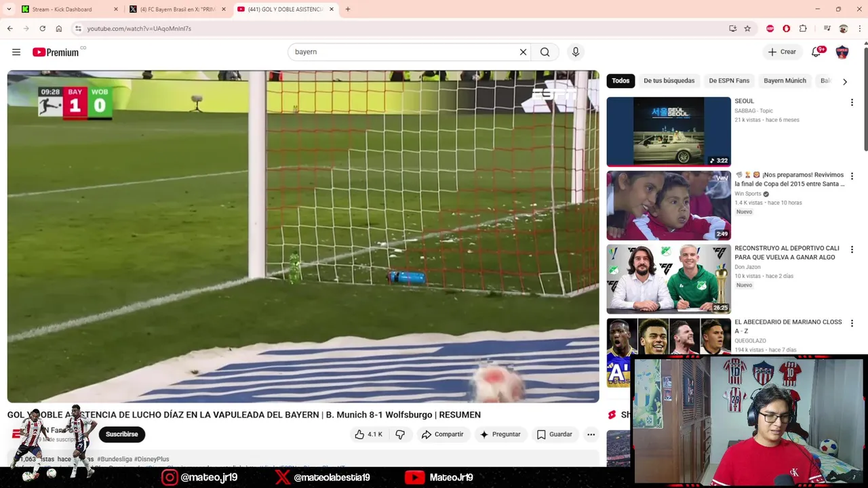Install app icon in address bar
The width and height of the screenshot is (868, 488).
(x=732, y=28)
